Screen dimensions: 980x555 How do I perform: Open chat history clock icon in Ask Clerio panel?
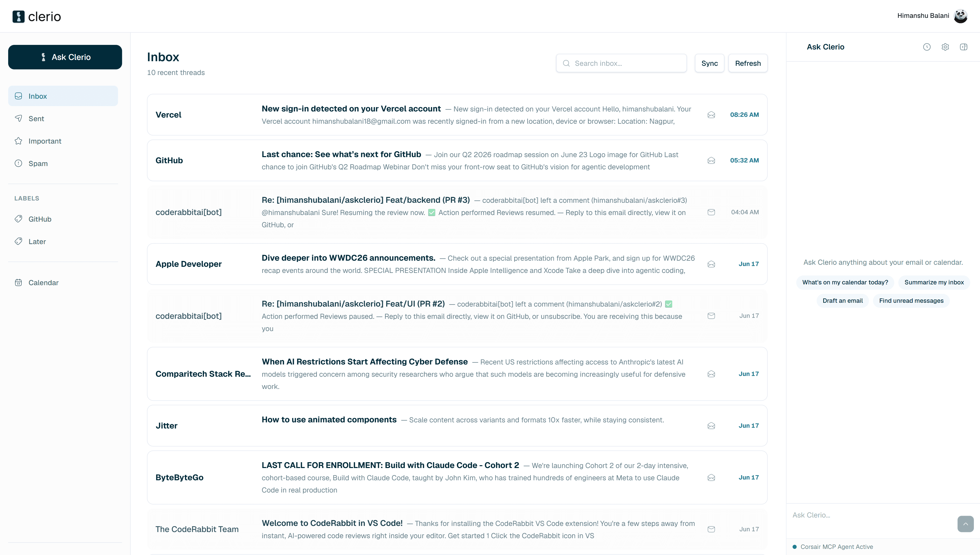927,47
